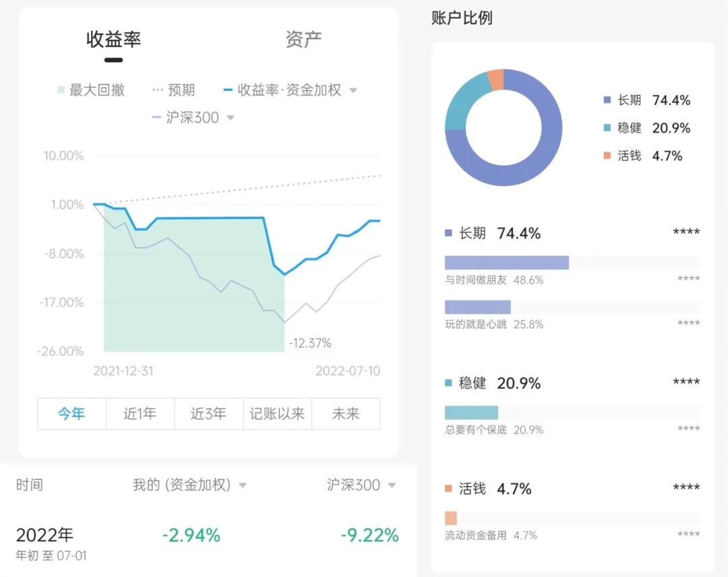
Task: Click the 总要有个保底 20.9% progress bar
Action: click(572, 413)
